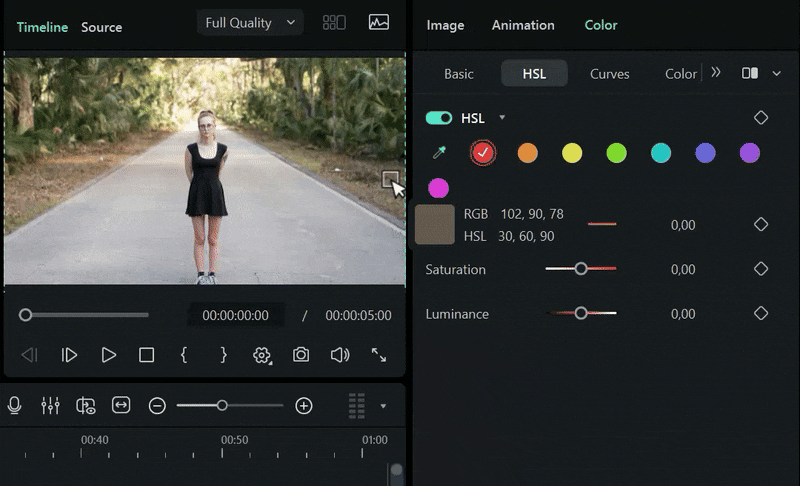This screenshot has width=800, height=486.
Task: Fit timeline to window with the arrows icon
Action: pyautogui.click(x=121, y=405)
